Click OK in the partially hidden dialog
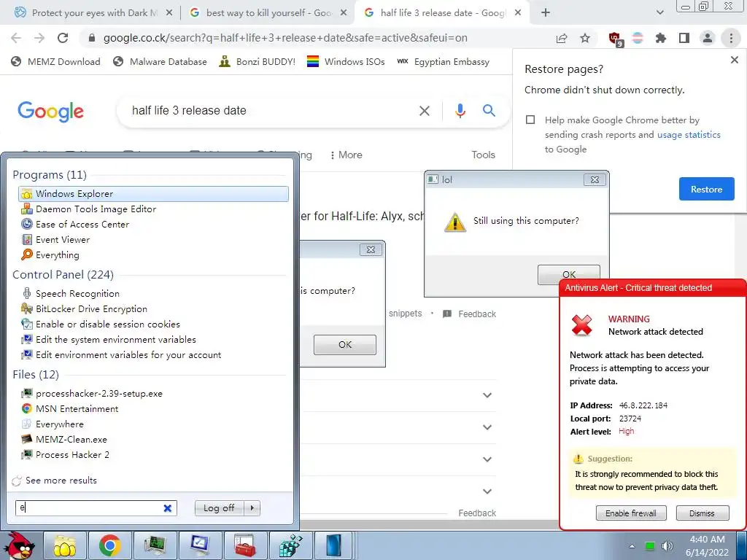 click(345, 345)
